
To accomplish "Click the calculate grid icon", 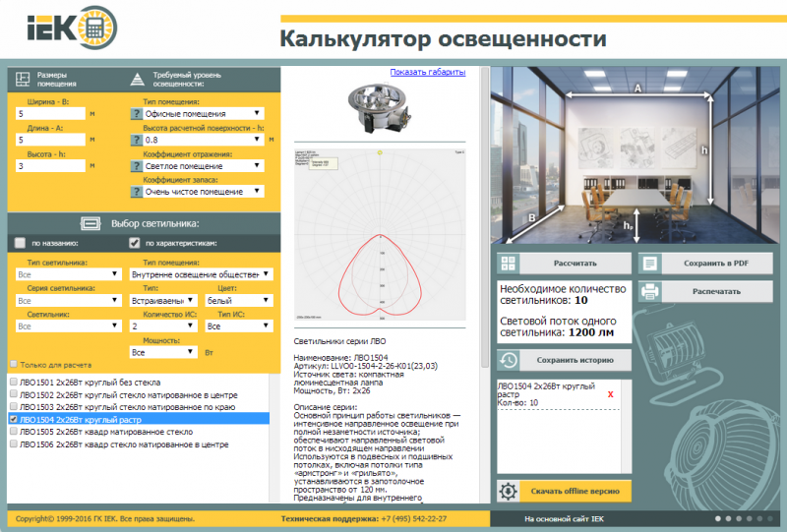I will pyautogui.click(x=509, y=263).
